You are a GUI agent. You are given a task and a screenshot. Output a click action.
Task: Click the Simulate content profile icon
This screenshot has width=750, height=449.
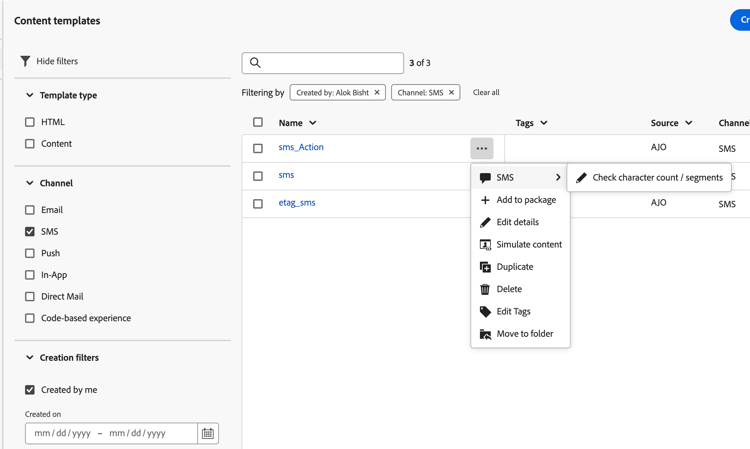tap(485, 245)
